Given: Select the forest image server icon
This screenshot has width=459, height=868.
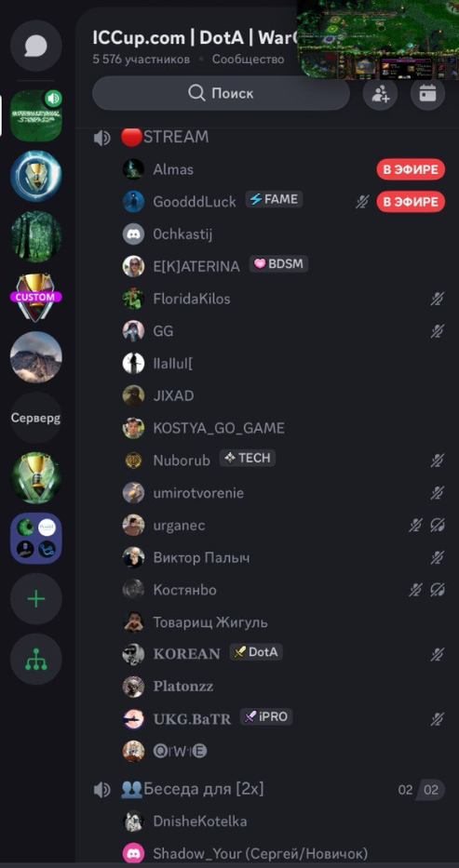Looking at the screenshot, I should pyautogui.click(x=36, y=236).
